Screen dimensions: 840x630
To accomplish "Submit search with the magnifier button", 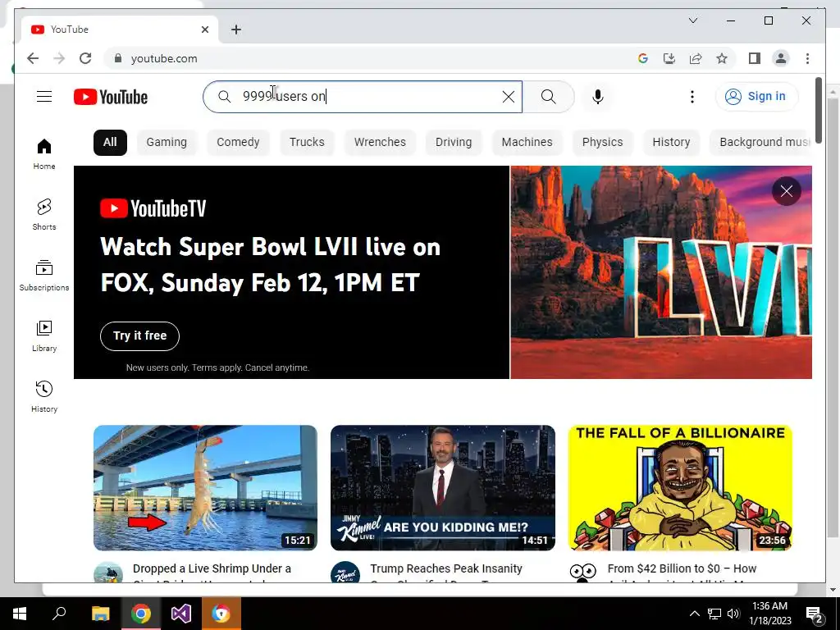I will coord(548,97).
